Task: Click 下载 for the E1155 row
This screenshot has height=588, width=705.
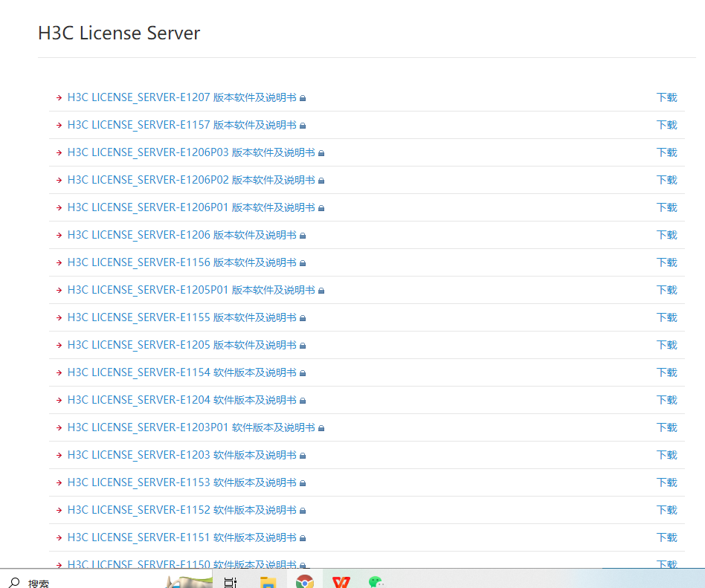Action: click(x=667, y=317)
